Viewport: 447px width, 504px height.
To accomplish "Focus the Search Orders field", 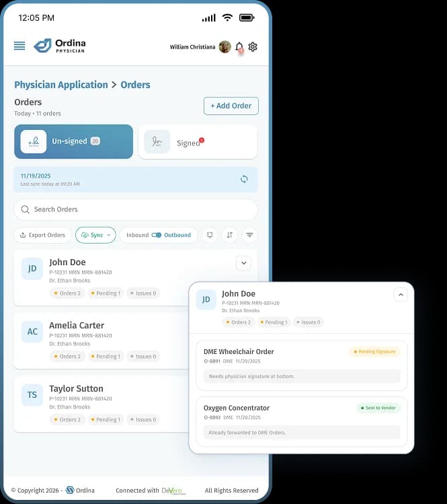I will pos(136,209).
